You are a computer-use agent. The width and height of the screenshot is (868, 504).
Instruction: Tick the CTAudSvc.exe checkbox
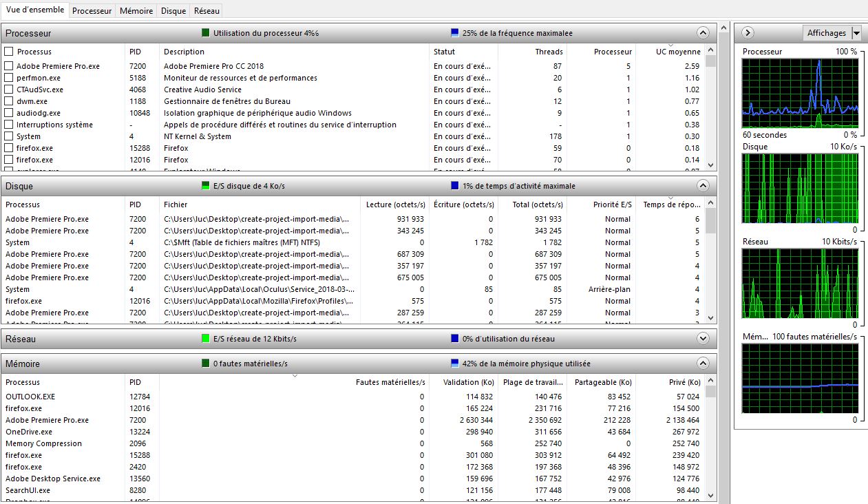click(x=9, y=90)
